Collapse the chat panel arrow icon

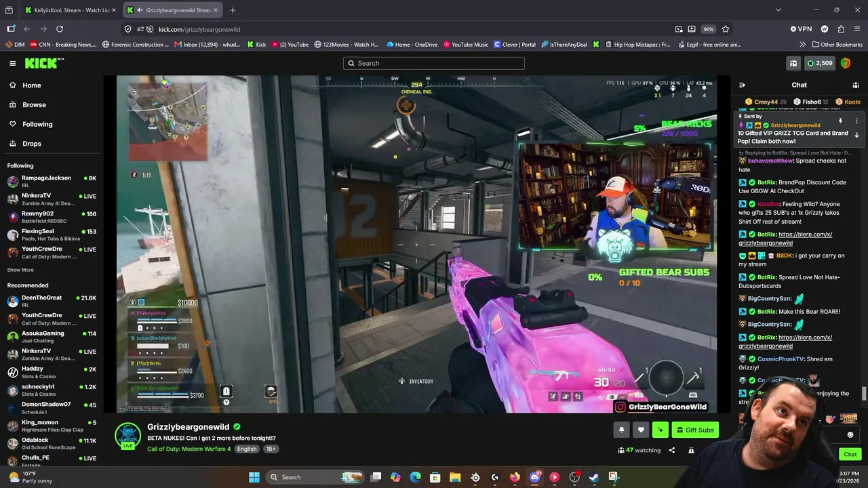743,85
